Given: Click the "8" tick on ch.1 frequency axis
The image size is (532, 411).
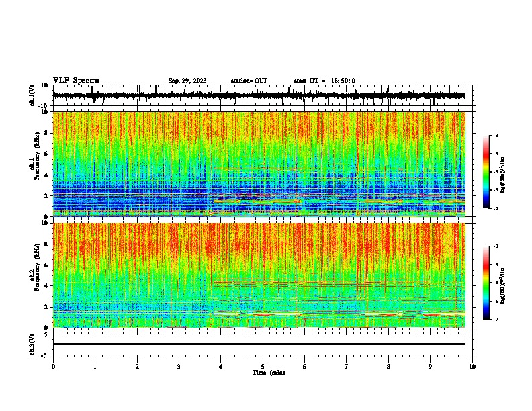Looking at the screenshot, I should pos(47,133).
